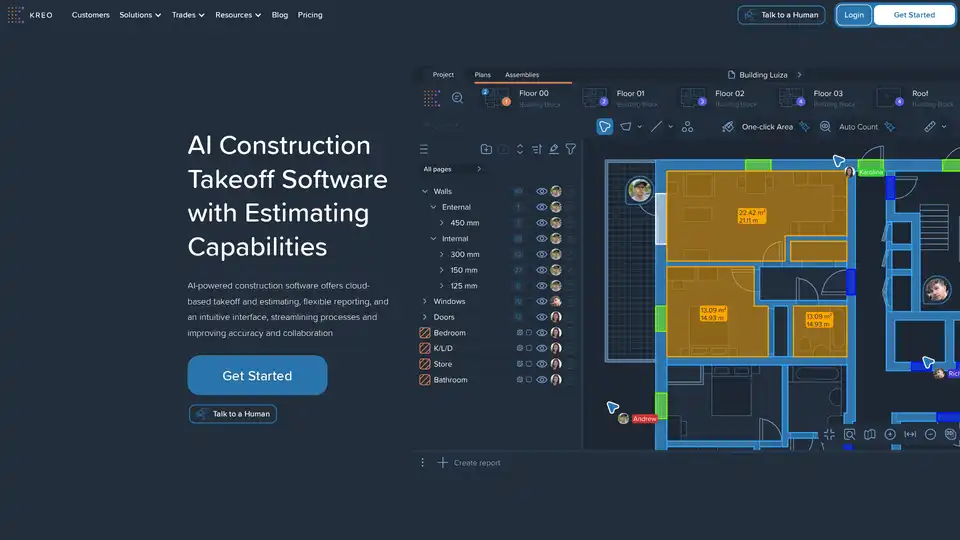Toggle visibility eye for the Walls group
Image resolution: width=960 pixels, height=540 pixels.
[x=541, y=191]
